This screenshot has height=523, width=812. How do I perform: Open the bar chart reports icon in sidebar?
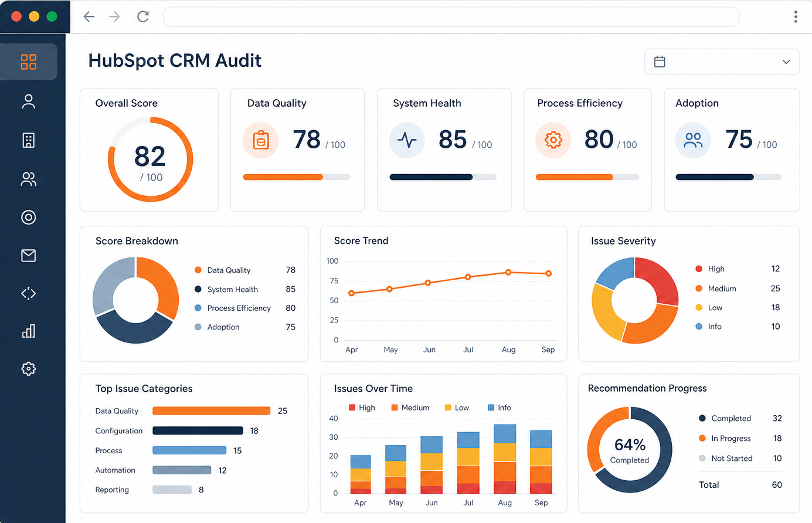coord(28,331)
